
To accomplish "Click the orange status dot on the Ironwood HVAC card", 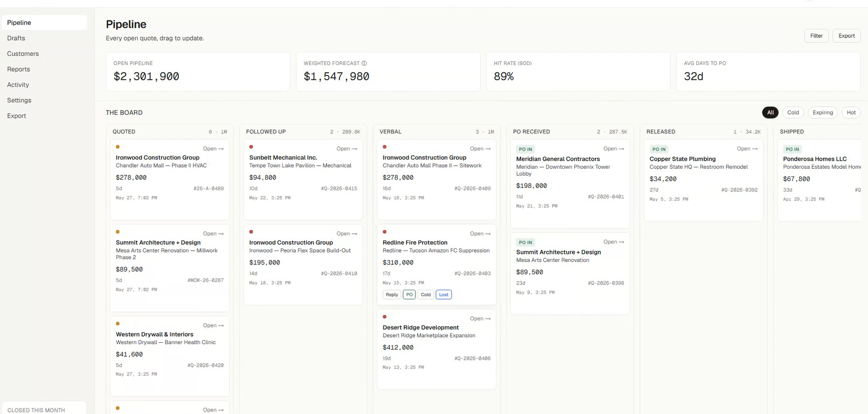I will pyautogui.click(x=118, y=147).
